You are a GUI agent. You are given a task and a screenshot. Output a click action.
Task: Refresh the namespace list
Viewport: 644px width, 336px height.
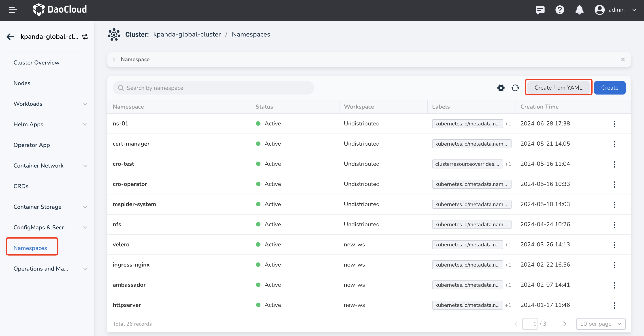pyautogui.click(x=515, y=88)
